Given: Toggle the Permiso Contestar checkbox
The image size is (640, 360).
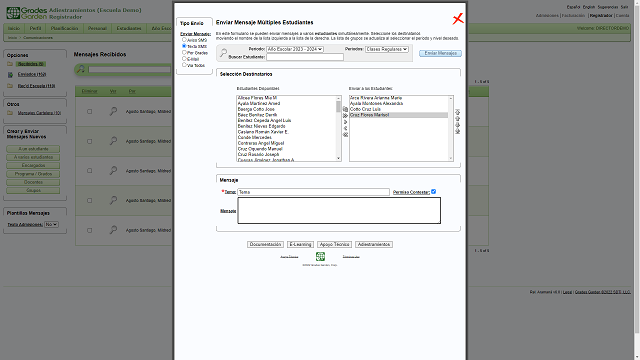Looking at the screenshot, I should tap(433, 191).
